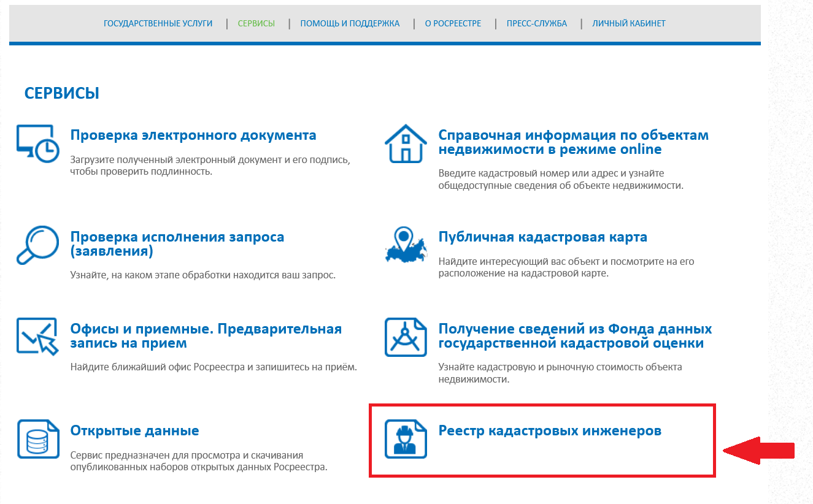Open the ГОСУДАРСТВЕННЫЕ УСЛУГИ menu item
The height and width of the screenshot is (504, 813).
coord(158,23)
